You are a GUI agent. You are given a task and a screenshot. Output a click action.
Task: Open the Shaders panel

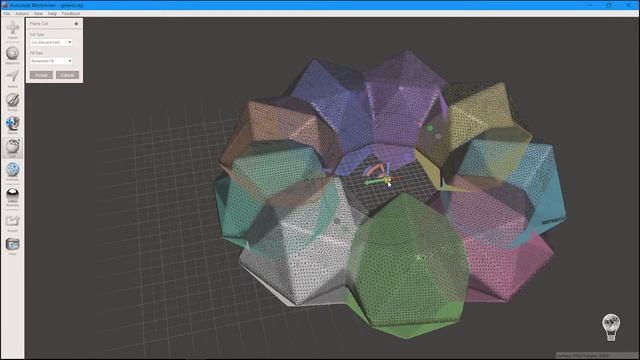coord(13,196)
